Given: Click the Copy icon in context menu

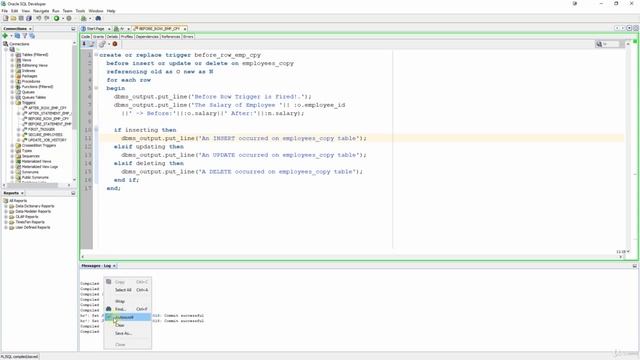Looking at the screenshot, I should tap(109, 282).
